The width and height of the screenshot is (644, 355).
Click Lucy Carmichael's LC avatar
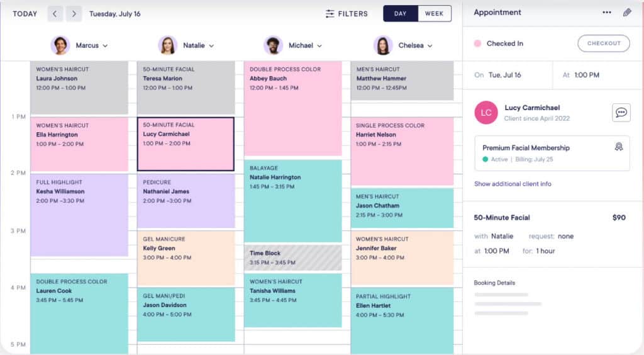[486, 112]
